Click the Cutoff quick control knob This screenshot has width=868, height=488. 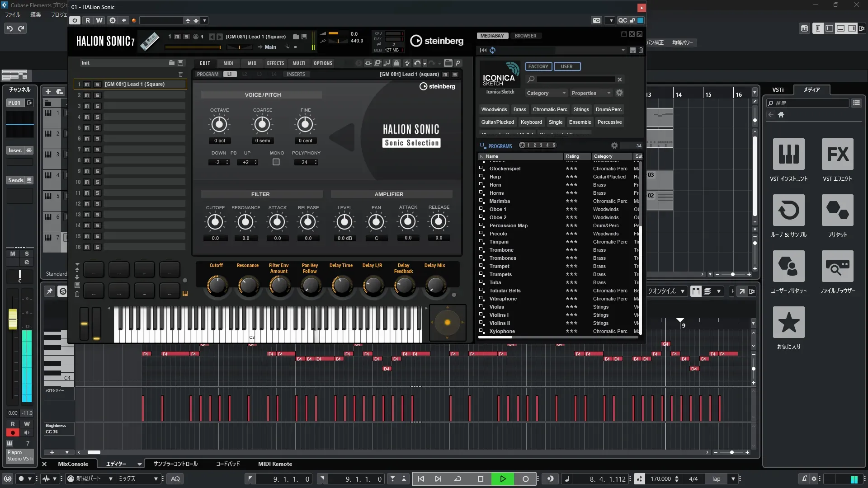tap(217, 286)
